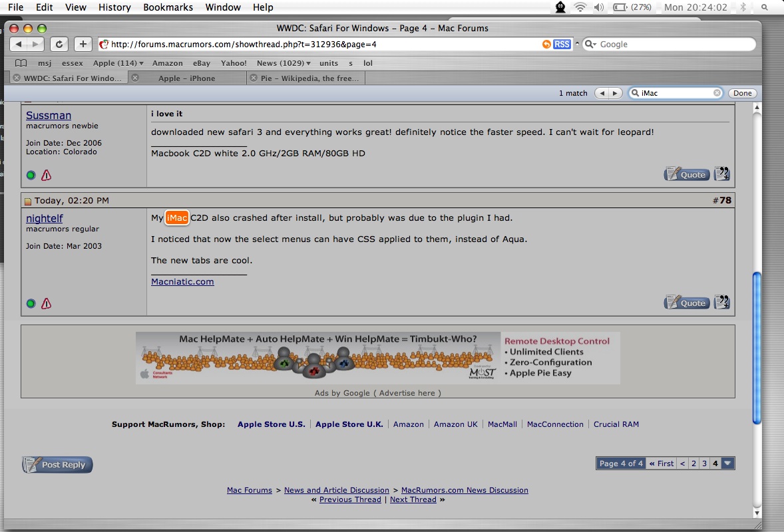Viewport: 784px width, 532px height.
Task: Click the Wi-Fi status menu icon
Action: [x=580, y=7]
